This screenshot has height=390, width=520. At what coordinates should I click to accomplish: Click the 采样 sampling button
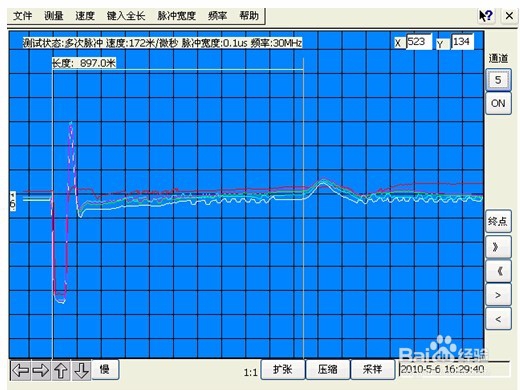point(373,369)
